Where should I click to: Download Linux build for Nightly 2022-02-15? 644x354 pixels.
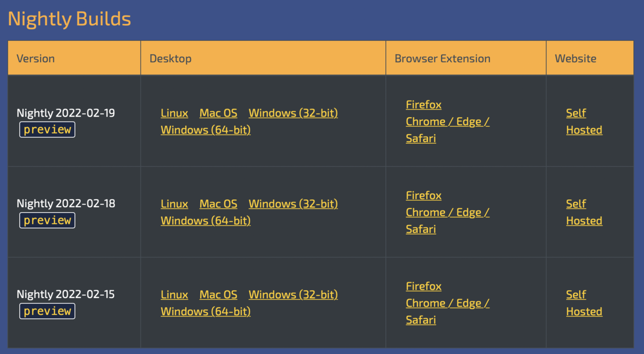point(174,295)
